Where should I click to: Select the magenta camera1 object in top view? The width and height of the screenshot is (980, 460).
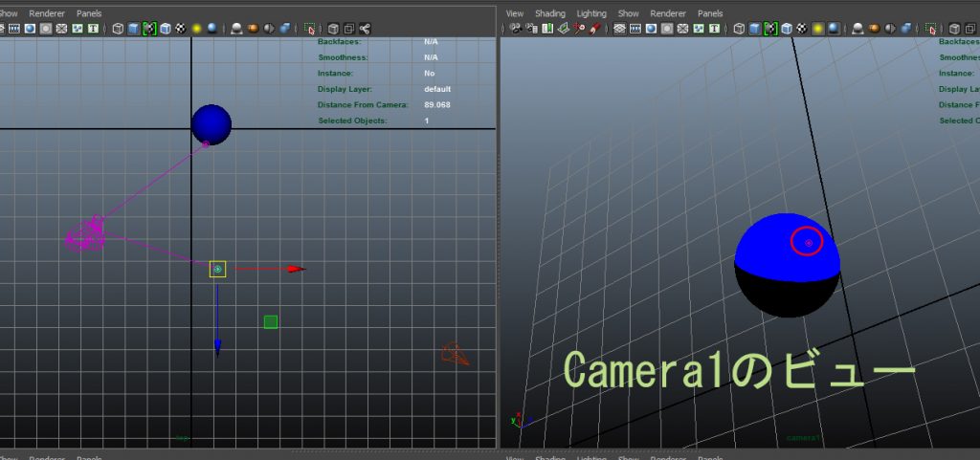pyautogui.click(x=85, y=235)
